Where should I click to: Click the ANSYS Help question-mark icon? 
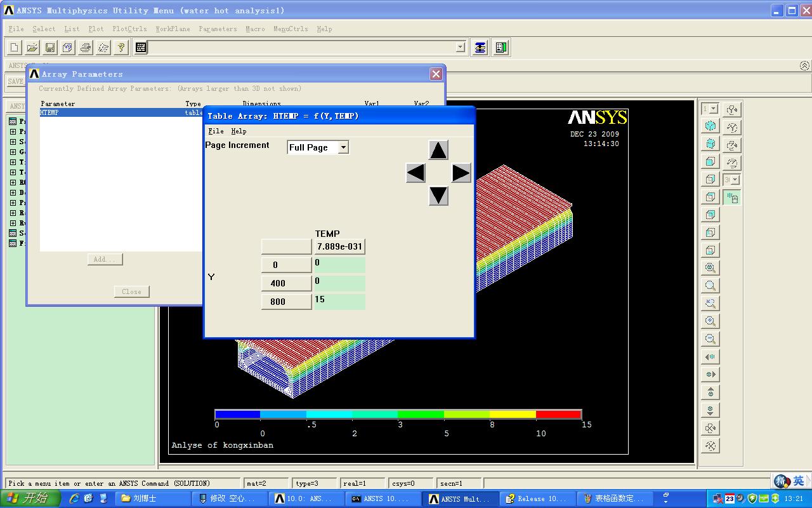pos(121,47)
